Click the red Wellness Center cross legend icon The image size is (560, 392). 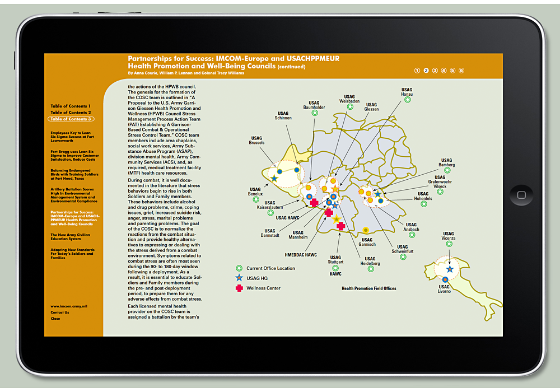click(x=239, y=288)
